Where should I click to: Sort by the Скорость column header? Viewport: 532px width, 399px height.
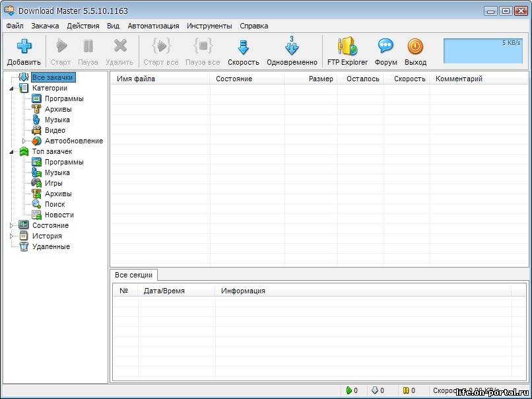point(407,79)
